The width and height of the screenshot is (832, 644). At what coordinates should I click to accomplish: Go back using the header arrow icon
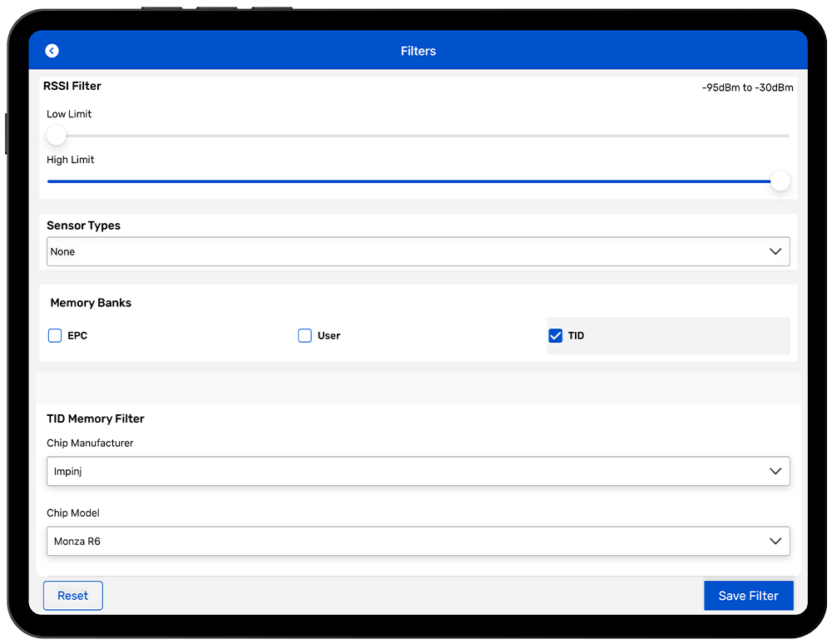[52, 51]
